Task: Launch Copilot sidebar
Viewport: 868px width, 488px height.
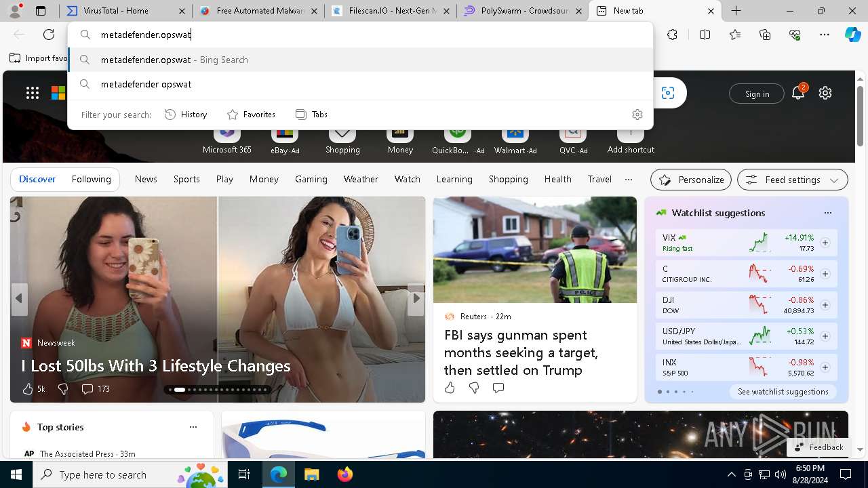Action: pos(852,35)
